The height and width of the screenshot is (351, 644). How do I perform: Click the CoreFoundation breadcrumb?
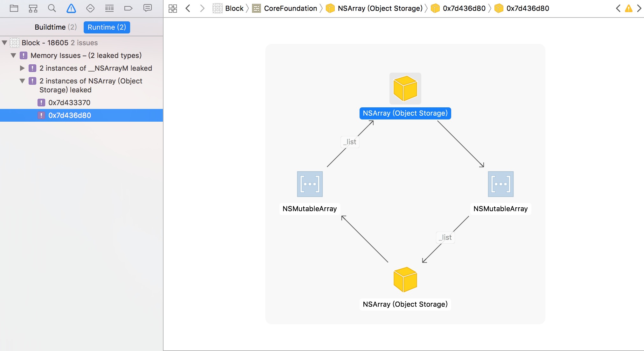click(290, 8)
